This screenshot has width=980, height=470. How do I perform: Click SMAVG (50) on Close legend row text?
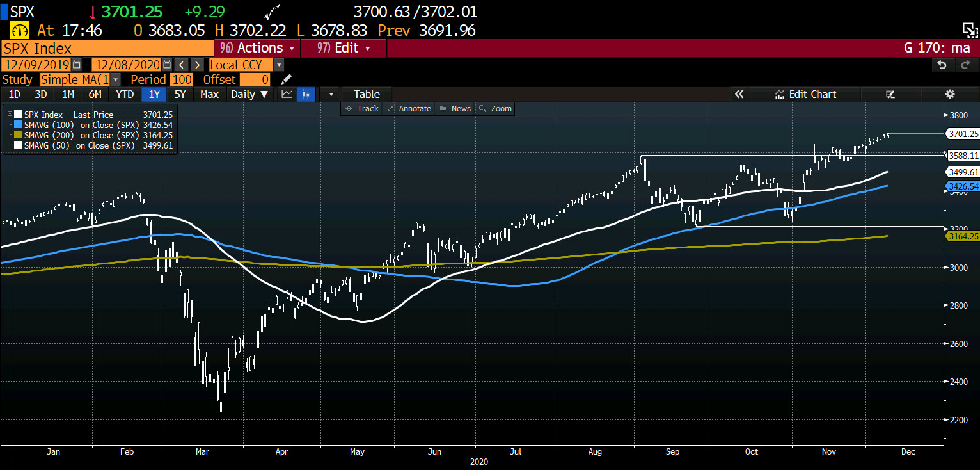(x=79, y=145)
